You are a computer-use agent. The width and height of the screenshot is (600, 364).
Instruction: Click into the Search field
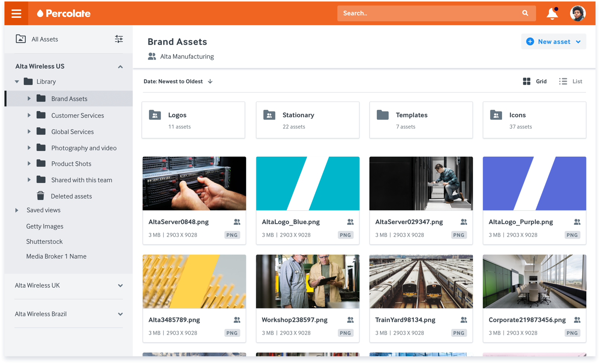[x=436, y=13]
